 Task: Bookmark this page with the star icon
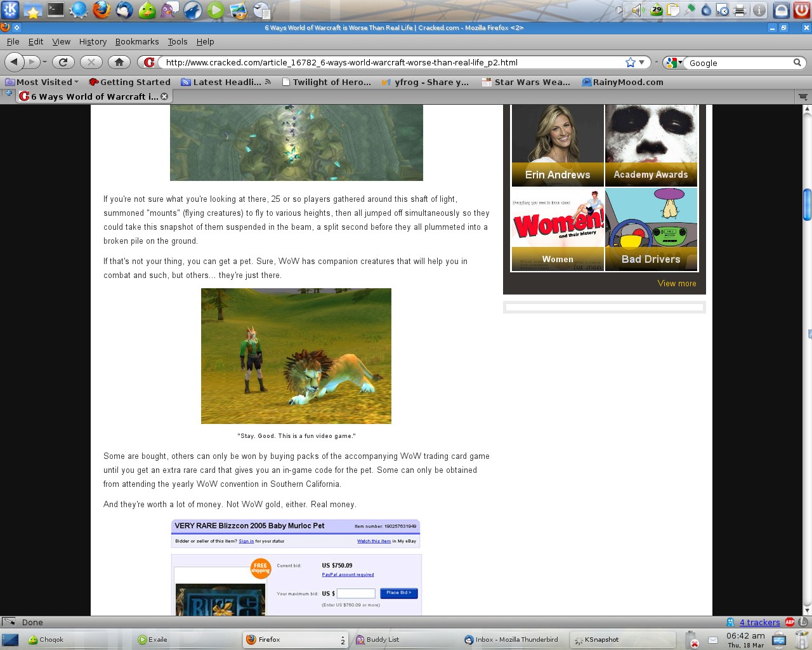tap(630, 62)
